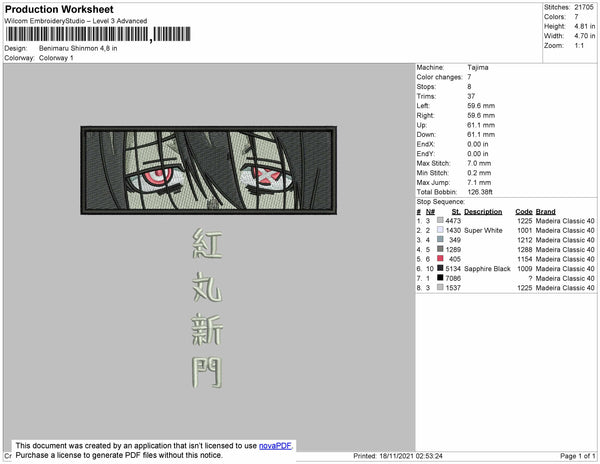Click the Left value '59.6 mm'
The width and height of the screenshot is (600, 464).
pos(481,106)
